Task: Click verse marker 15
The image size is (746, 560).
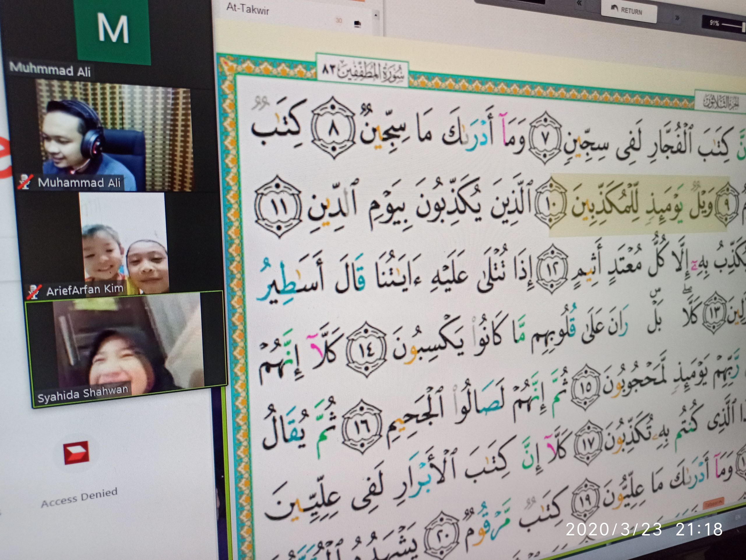Action: point(586,386)
